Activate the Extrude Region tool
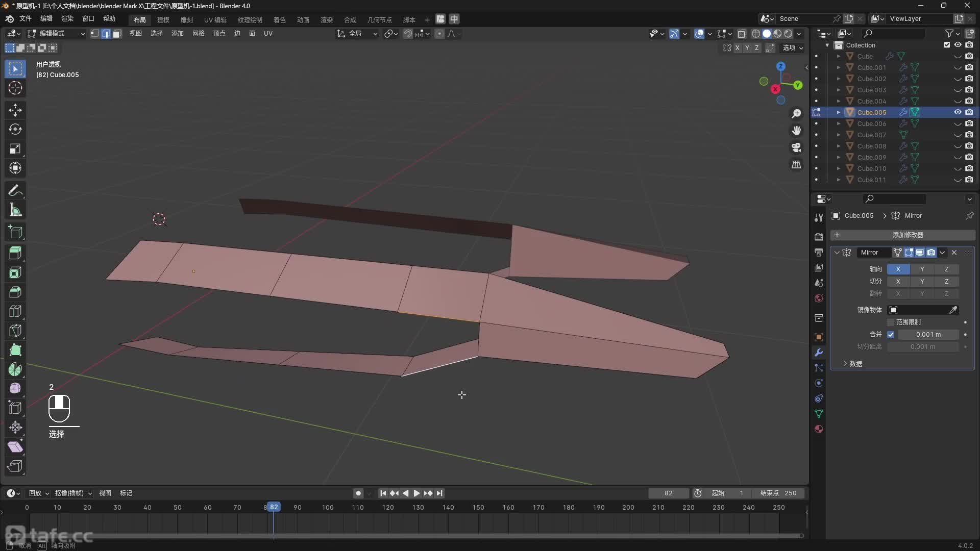Viewport: 980px width, 551px height. click(15, 254)
